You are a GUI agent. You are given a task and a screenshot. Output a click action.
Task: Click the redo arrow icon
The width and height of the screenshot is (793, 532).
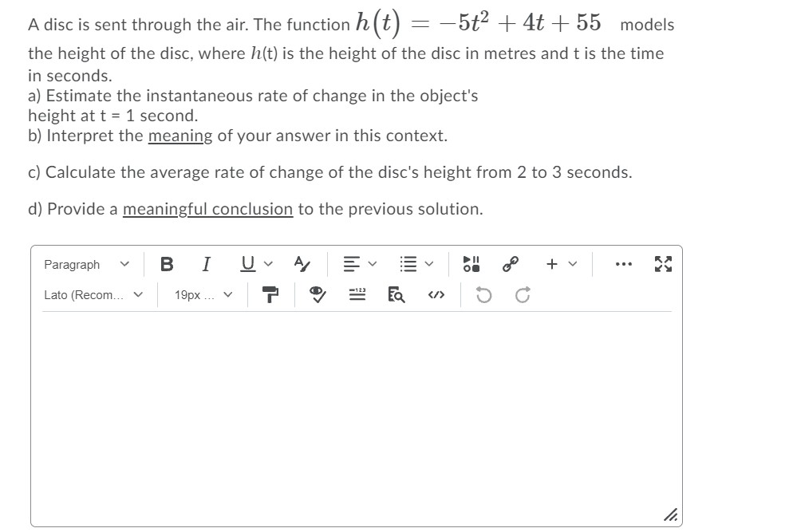coord(522,294)
